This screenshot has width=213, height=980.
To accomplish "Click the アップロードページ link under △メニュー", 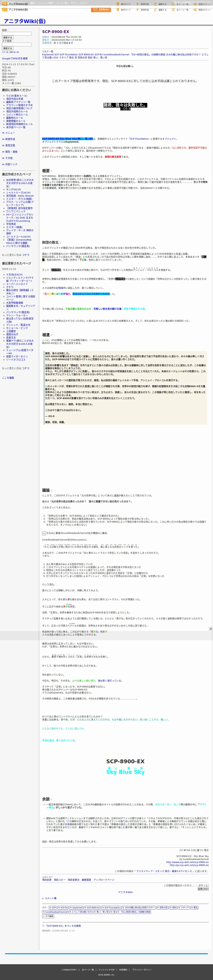I will (104, 880).
